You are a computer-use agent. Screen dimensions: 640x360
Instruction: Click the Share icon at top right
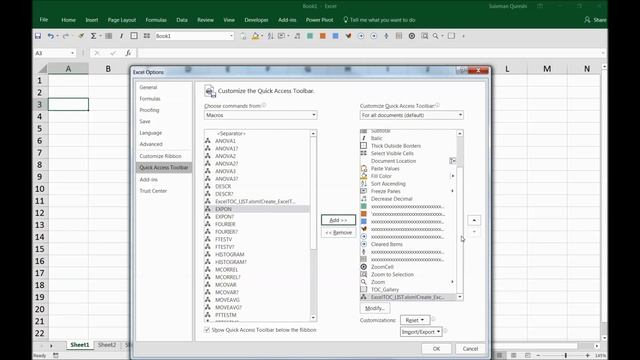[x=587, y=20]
